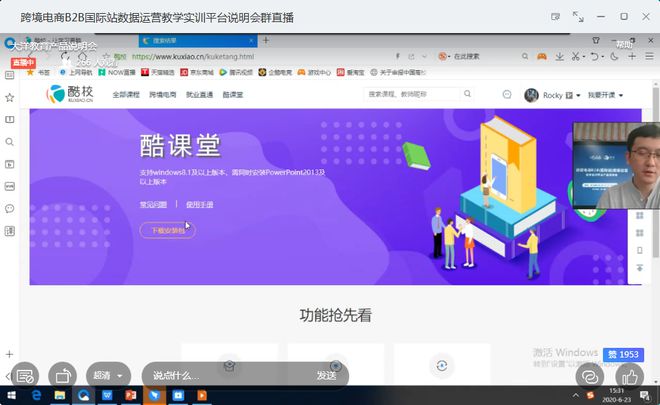The width and height of the screenshot is (660, 405).
Task: Click the undo closed-tab arrow icon
Action: (x=594, y=56)
